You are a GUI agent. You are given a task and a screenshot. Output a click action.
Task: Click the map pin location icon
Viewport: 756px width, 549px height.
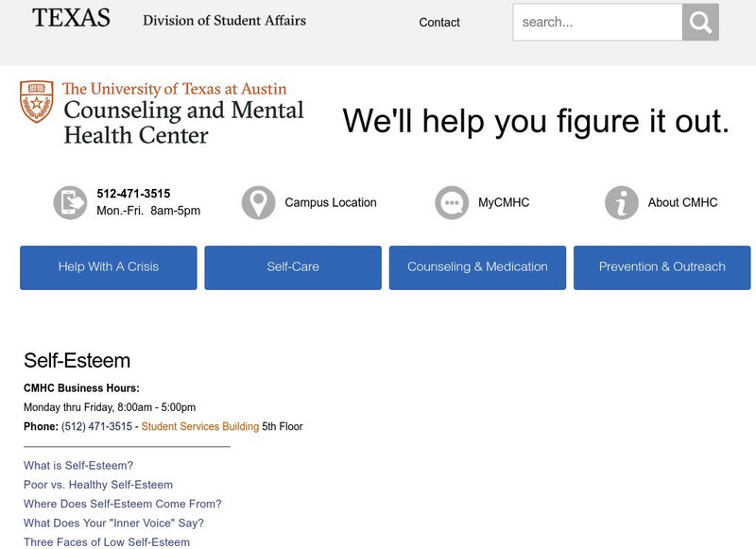tap(258, 202)
